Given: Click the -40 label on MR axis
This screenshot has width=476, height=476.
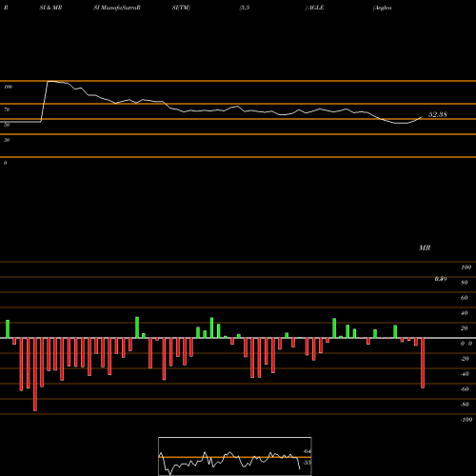Looking at the screenshot, I should [x=465, y=374].
